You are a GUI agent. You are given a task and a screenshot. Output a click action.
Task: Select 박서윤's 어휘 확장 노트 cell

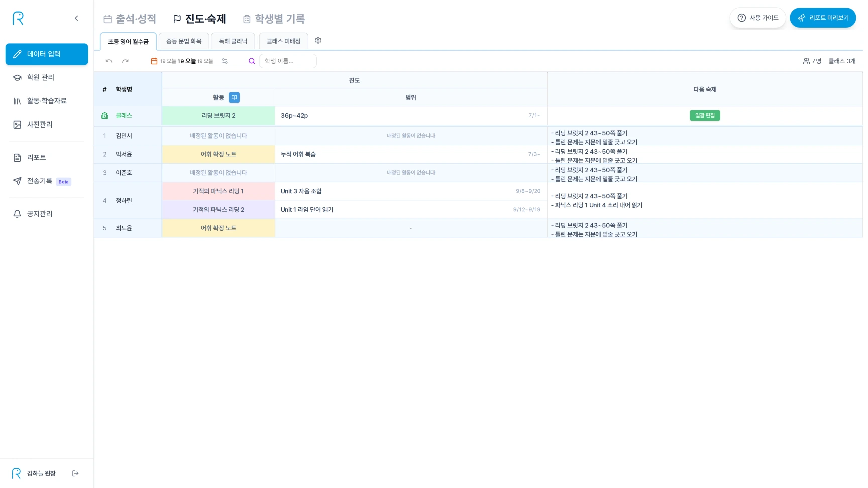coord(219,154)
